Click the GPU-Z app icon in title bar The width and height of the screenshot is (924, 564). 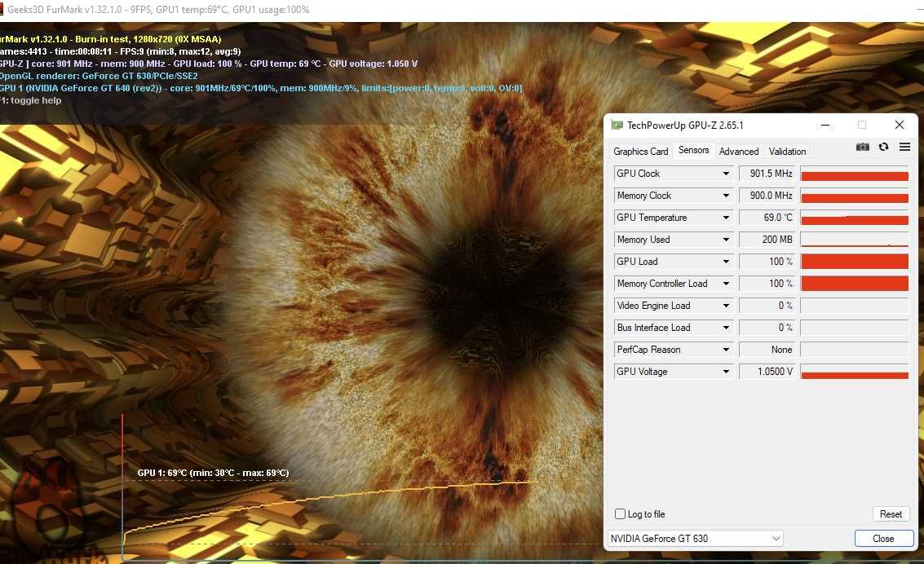pos(617,125)
